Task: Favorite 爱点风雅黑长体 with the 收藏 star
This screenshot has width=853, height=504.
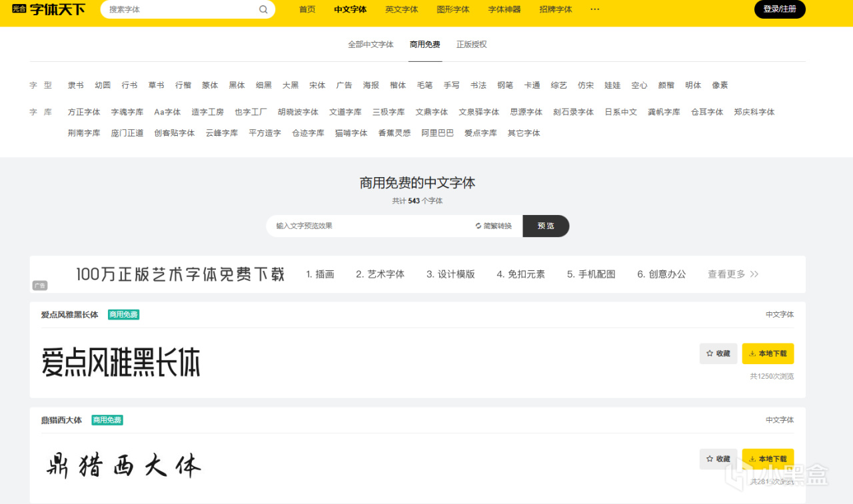Action: (718, 354)
